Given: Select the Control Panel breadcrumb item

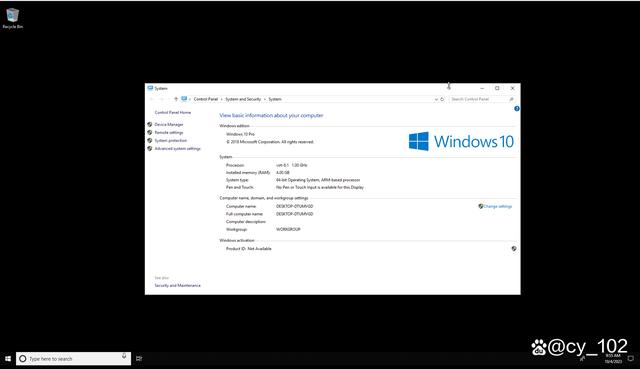Looking at the screenshot, I should [206, 99].
